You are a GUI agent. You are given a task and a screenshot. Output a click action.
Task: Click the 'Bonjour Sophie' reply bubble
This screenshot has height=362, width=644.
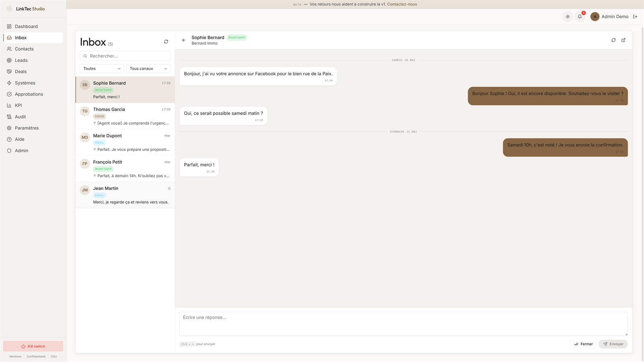click(x=548, y=96)
